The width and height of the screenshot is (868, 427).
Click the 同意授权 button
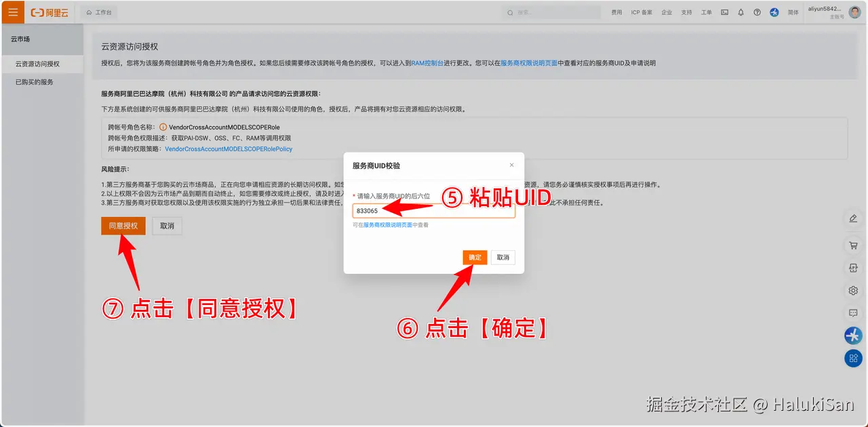coord(123,226)
